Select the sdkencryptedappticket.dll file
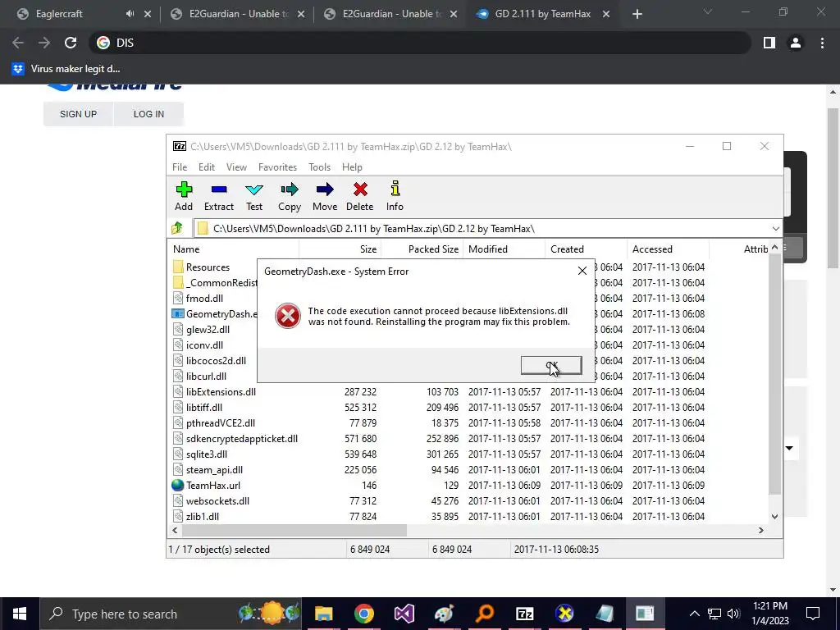Screen dimensions: 840x630 [x=242, y=438]
